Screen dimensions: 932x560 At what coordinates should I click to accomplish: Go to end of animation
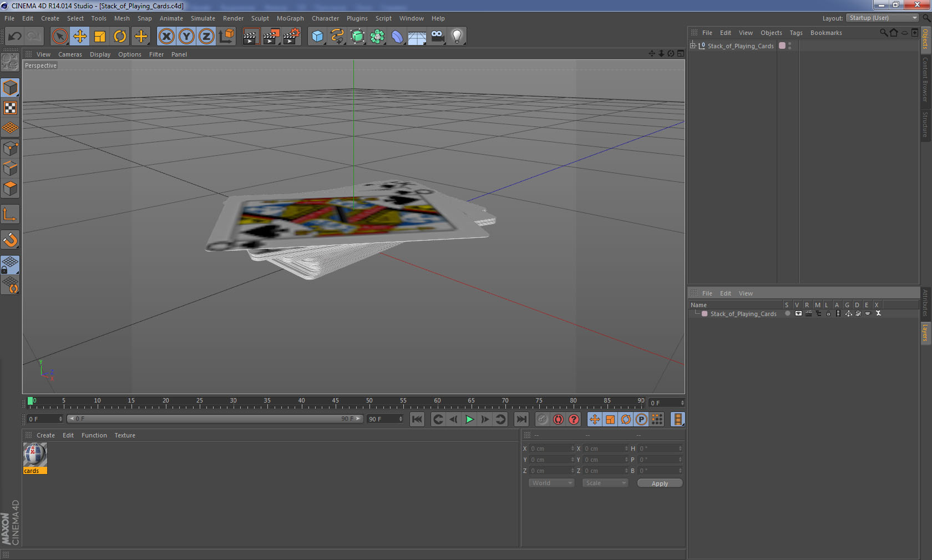(521, 419)
